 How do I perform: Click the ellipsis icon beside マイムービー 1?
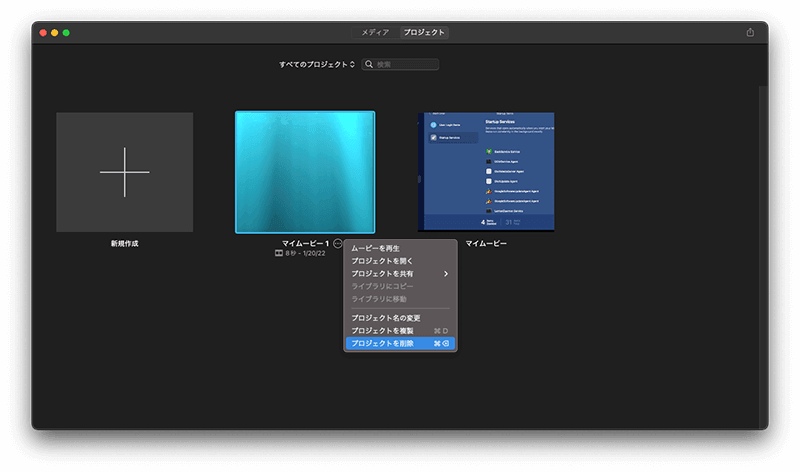[x=338, y=243]
